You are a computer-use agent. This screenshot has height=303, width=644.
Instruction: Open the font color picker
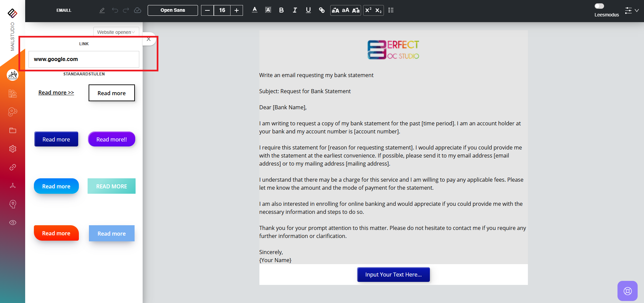(255, 10)
